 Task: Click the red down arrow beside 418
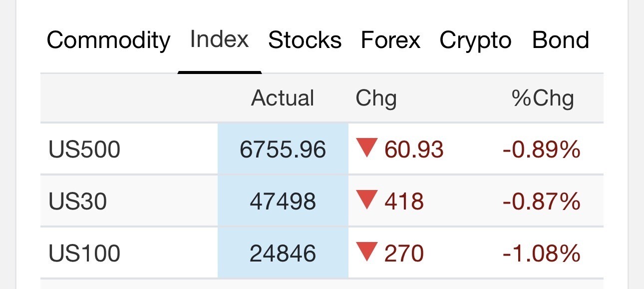coord(366,200)
